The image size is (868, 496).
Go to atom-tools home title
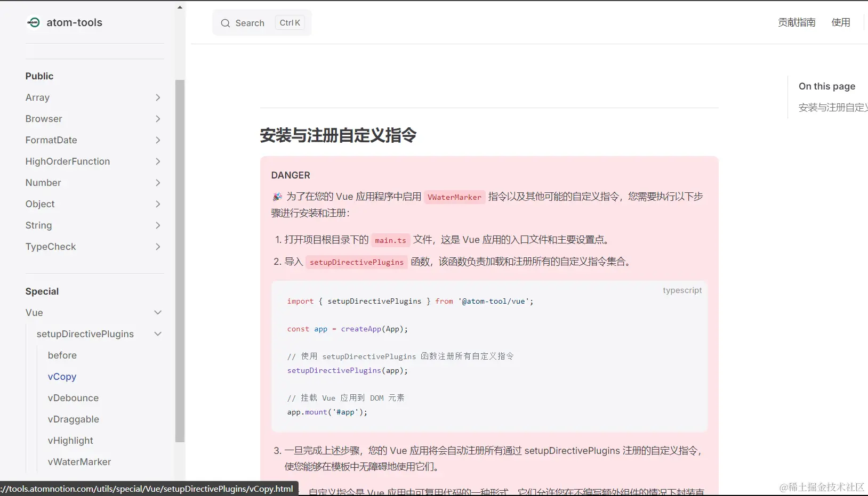click(x=75, y=22)
